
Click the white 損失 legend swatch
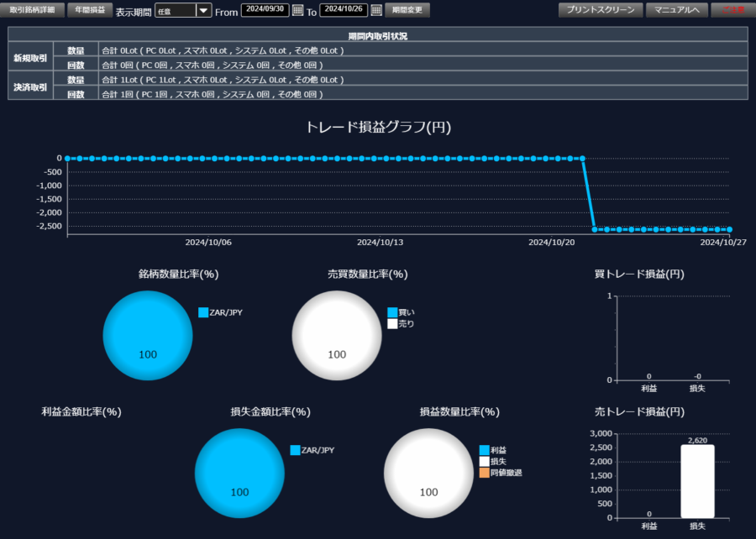pyautogui.click(x=485, y=462)
